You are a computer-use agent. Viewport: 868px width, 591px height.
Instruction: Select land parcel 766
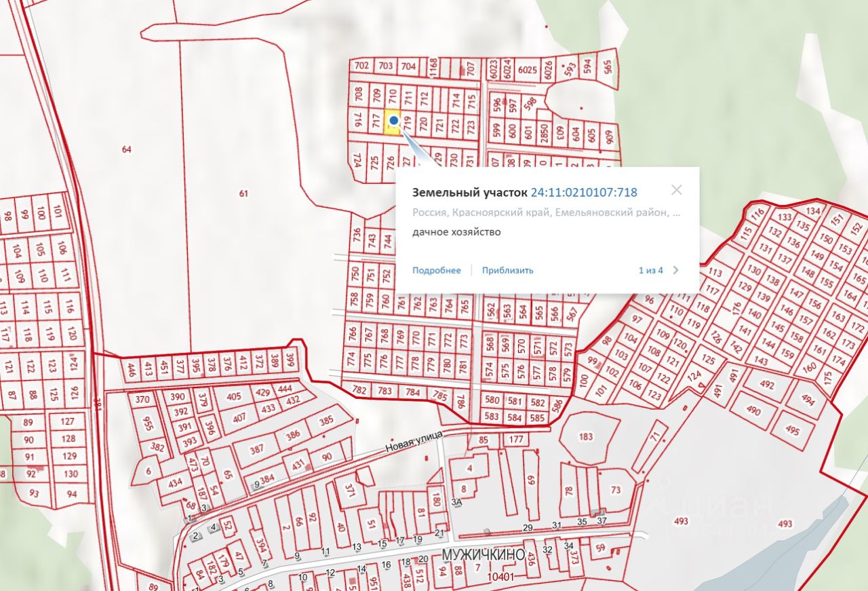[x=352, y=335]
